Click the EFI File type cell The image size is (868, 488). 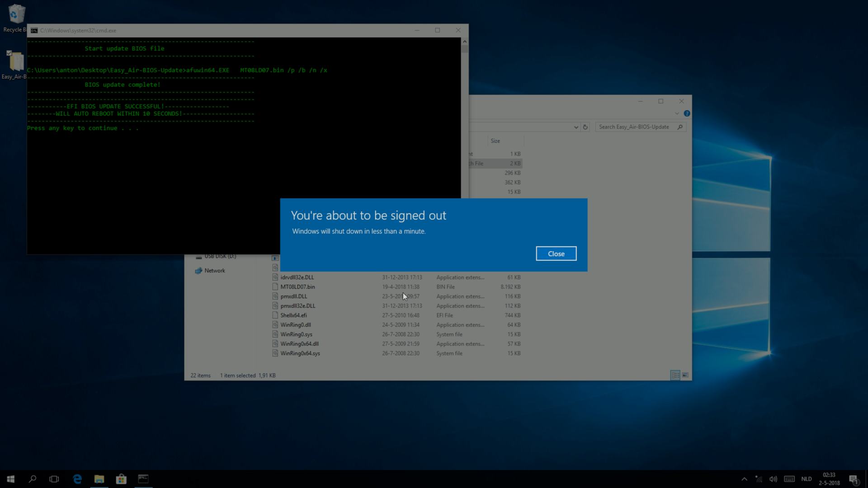[444, 315]
